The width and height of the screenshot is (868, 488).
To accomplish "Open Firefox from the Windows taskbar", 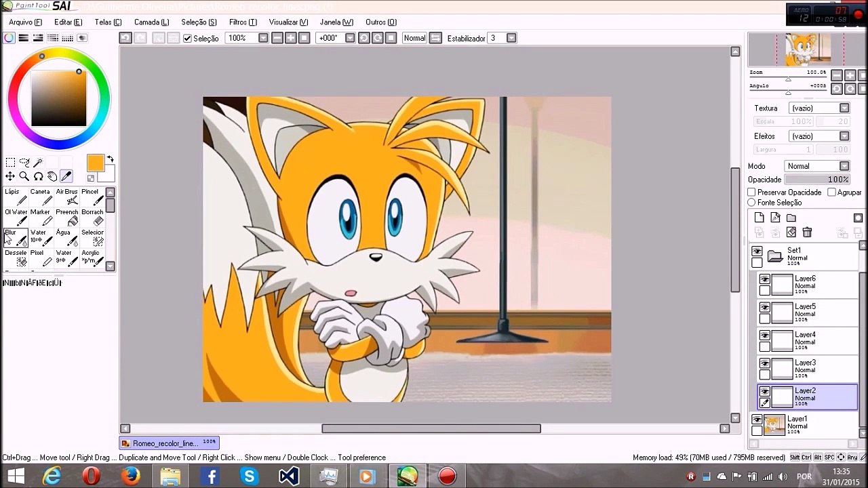I will pyautogui.click(x=130, y=476).
